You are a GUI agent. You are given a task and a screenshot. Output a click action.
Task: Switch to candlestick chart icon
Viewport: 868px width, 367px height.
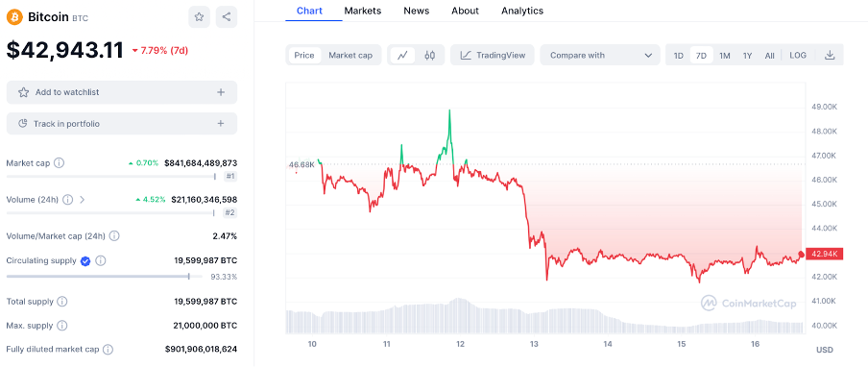(x=430, y=55)
